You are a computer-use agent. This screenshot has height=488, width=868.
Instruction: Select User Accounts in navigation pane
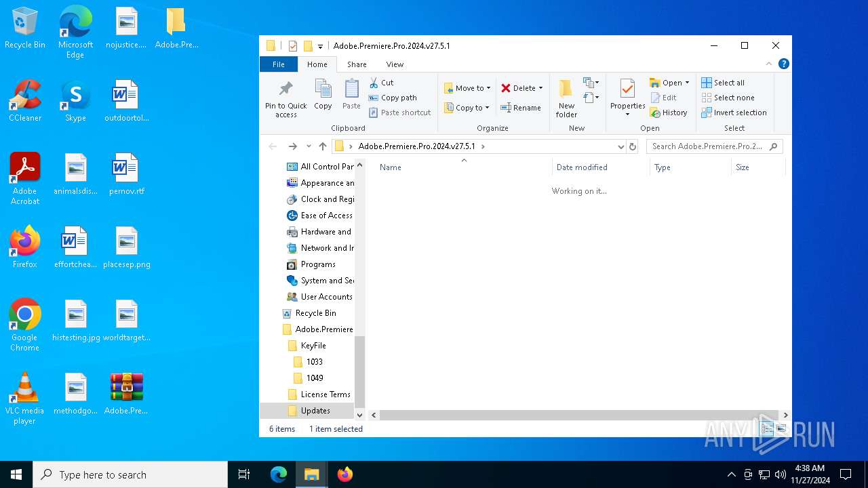tap(319, 297)
